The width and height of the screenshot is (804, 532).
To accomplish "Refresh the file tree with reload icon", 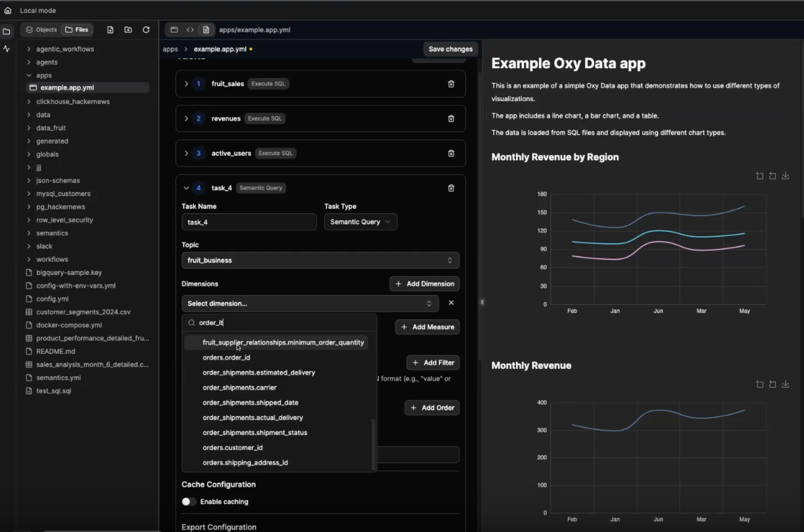I will (x=146, y=30).
